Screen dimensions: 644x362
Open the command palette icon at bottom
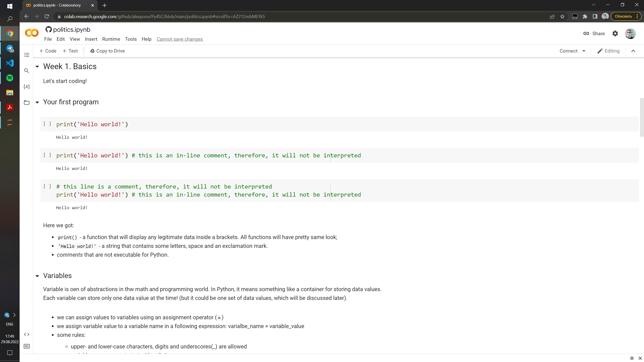coord(27,346)
